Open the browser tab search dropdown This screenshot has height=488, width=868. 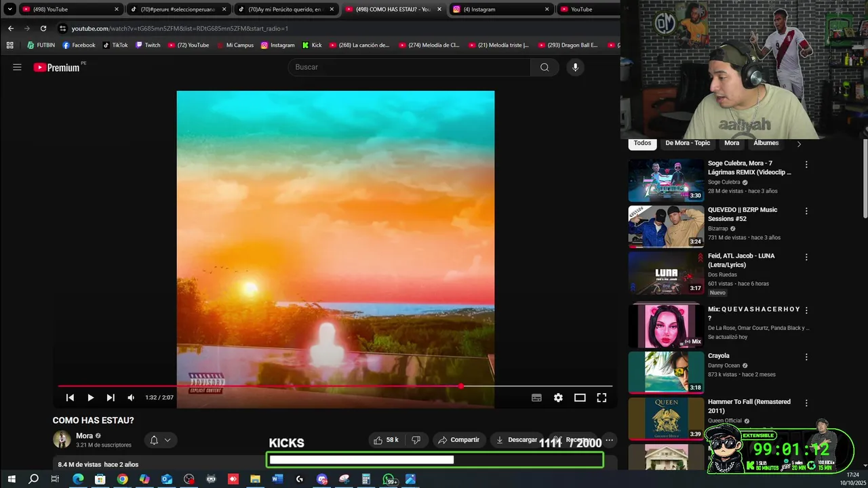click(9, 9)
